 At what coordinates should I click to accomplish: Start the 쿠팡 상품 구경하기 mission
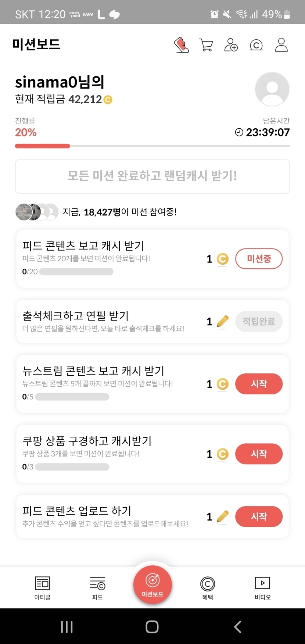(259, 454)
